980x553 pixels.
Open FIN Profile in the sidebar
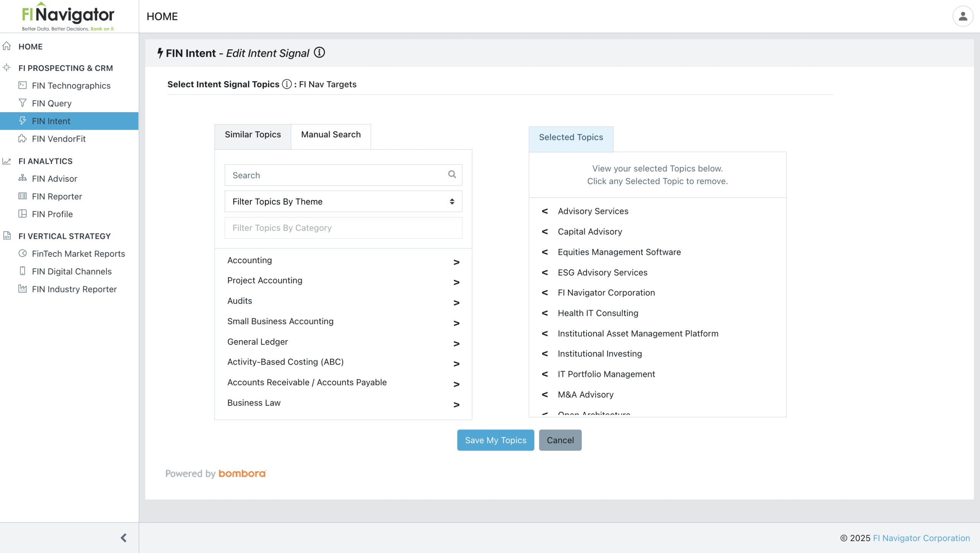pos(52,214)
